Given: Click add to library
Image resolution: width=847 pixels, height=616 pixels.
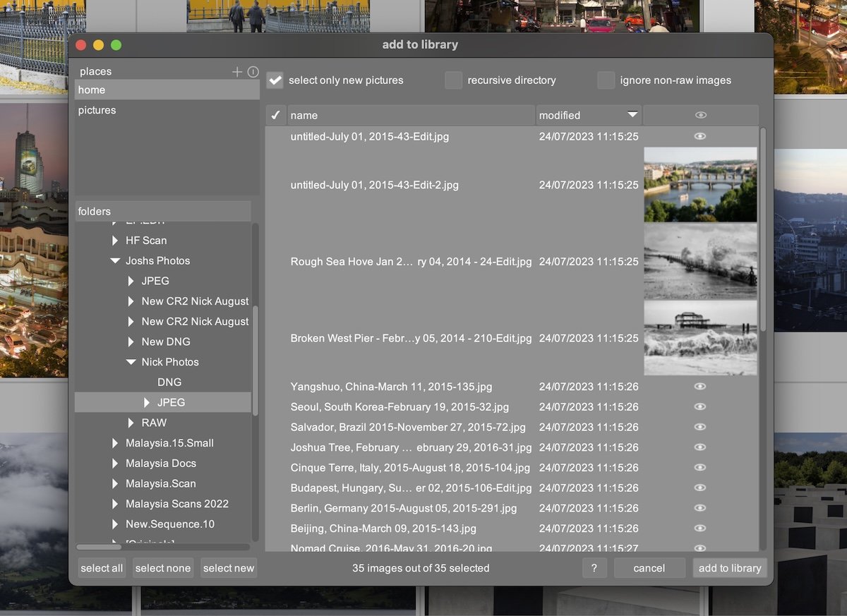Looking at the screenshot, I should pos(730,568).
